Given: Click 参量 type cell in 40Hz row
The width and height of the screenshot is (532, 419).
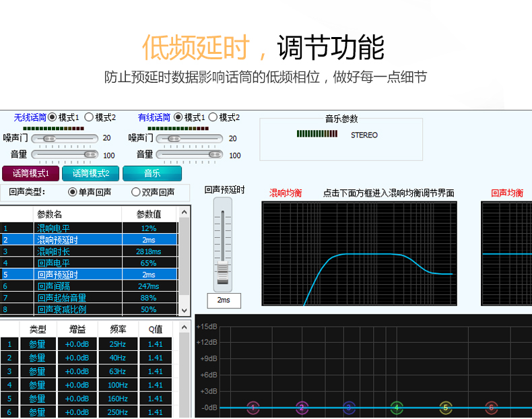Looking at the screenshot, I should click(x=38, y=358).
